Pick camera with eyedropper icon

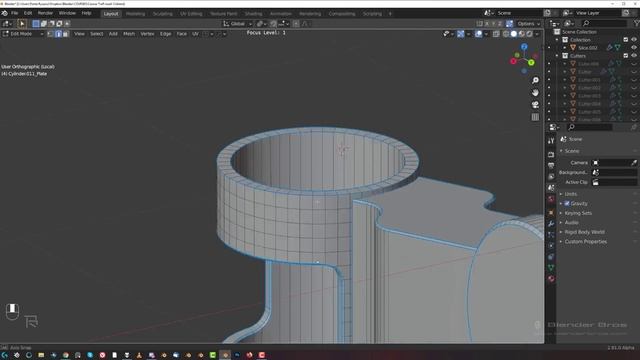[634, 162]
